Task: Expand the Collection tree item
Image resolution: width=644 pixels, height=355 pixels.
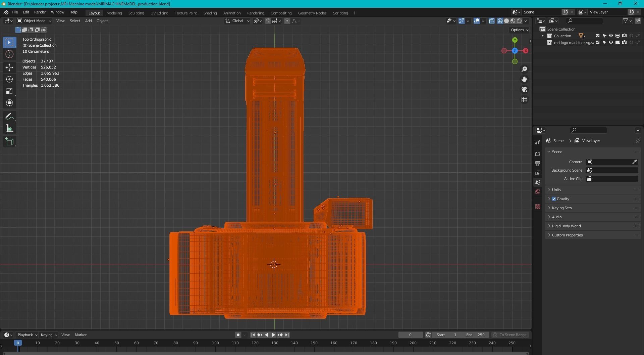Action: pyautogui.click(x=543, y=36)
